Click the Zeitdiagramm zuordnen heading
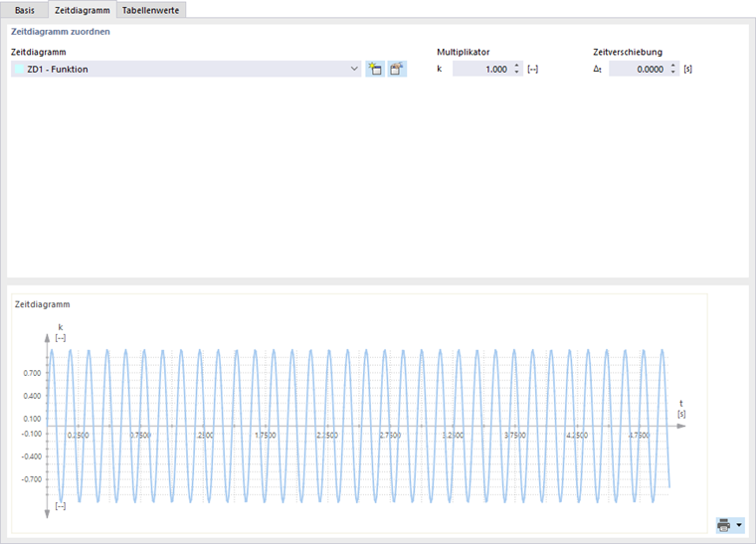The height and width of the screenshot is (544, 756). pos(61,32)
